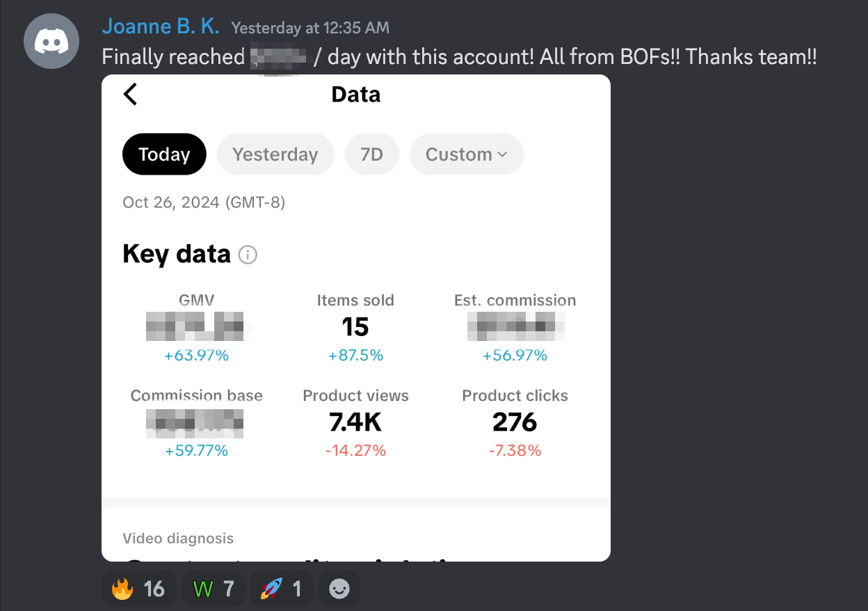Click the blurred GMV value
Image resolution: width=868 pixels, height=611 pixels.
[195, 326]
